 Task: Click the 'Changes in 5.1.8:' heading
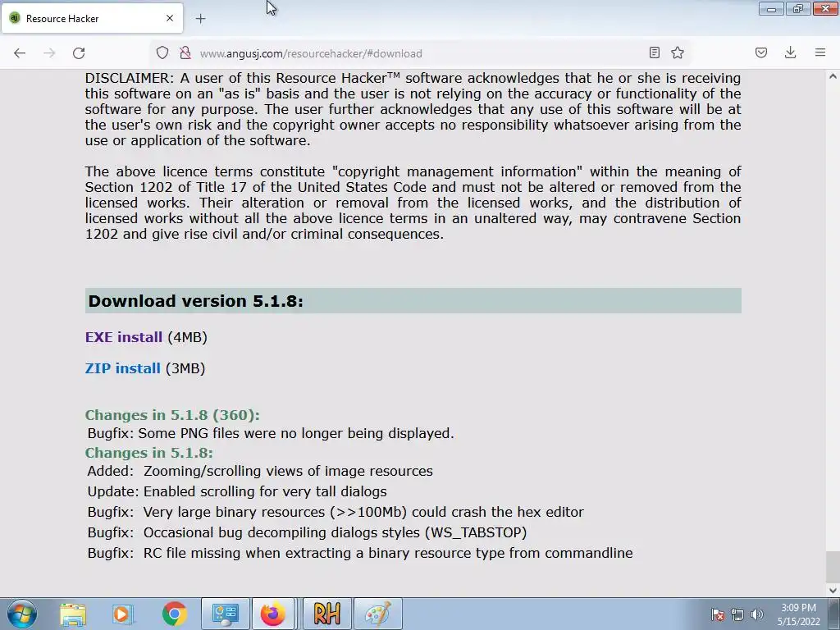click(149, 453)
